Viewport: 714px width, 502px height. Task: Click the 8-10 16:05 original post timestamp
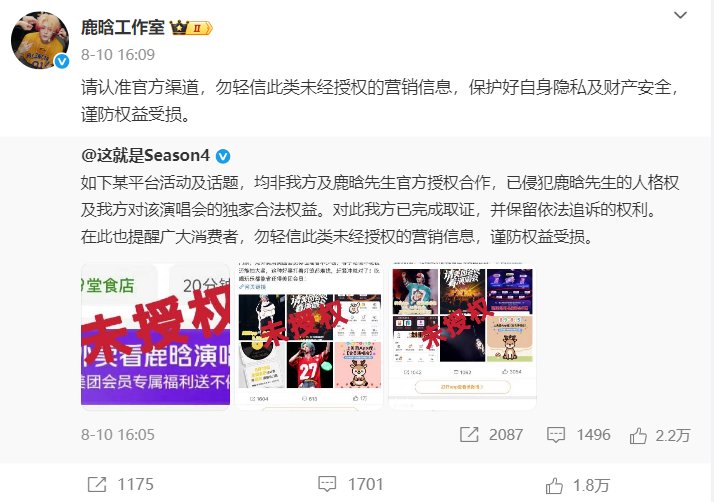point(118,435)
